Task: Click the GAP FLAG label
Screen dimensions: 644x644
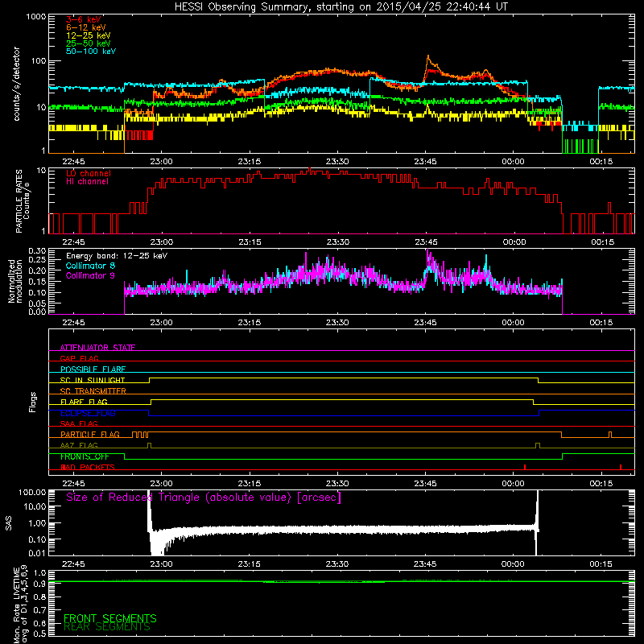Action: 79,358
